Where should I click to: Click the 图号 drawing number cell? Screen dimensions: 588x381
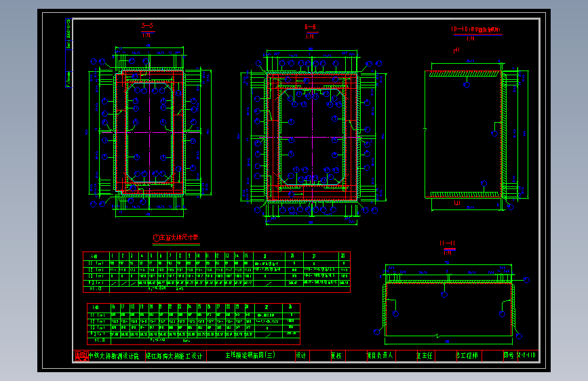(x=520, y=355)
